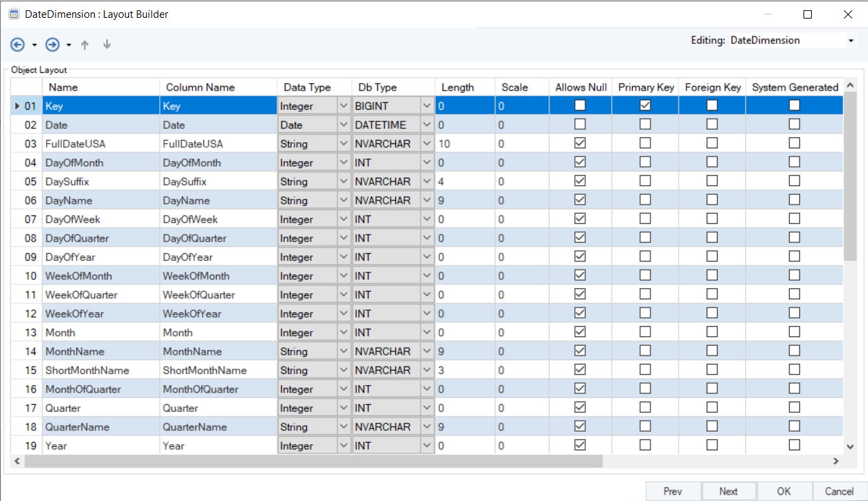The width and height of the screenshot is (868, 501).
Task: Click the move up arrow icon
Action: point(85,45)
